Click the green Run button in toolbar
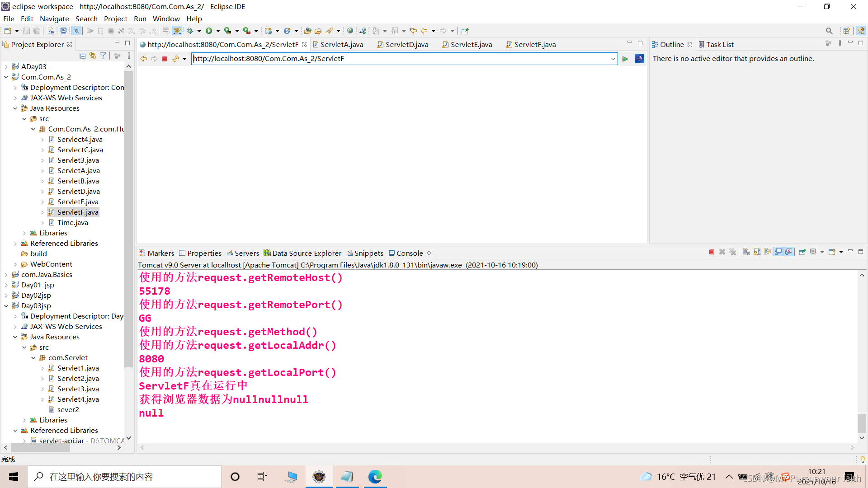The image size is (868, 488). click(x=209, y=31)
